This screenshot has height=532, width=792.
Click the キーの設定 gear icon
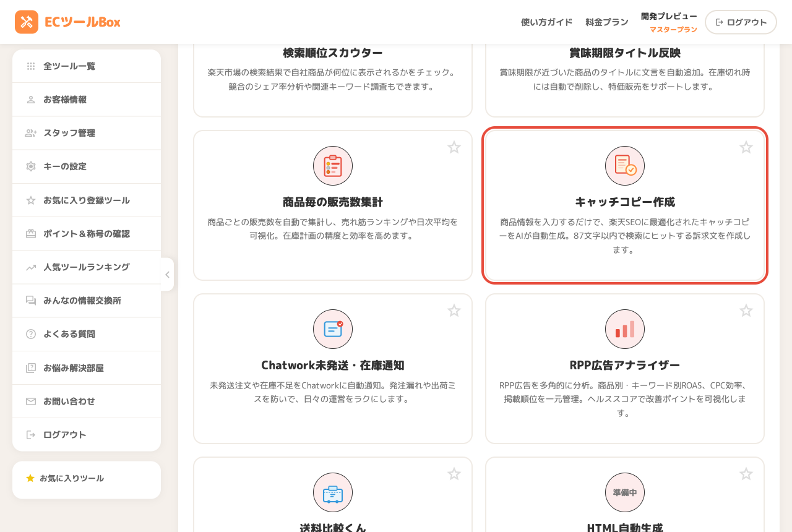31,166
